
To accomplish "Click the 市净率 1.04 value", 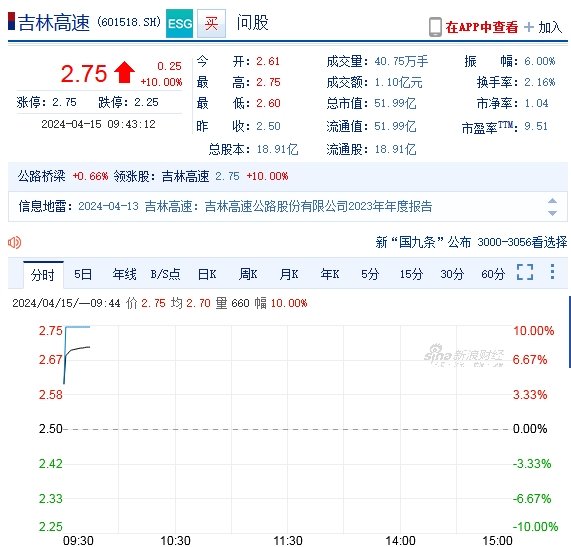I will tap(536, 103).
